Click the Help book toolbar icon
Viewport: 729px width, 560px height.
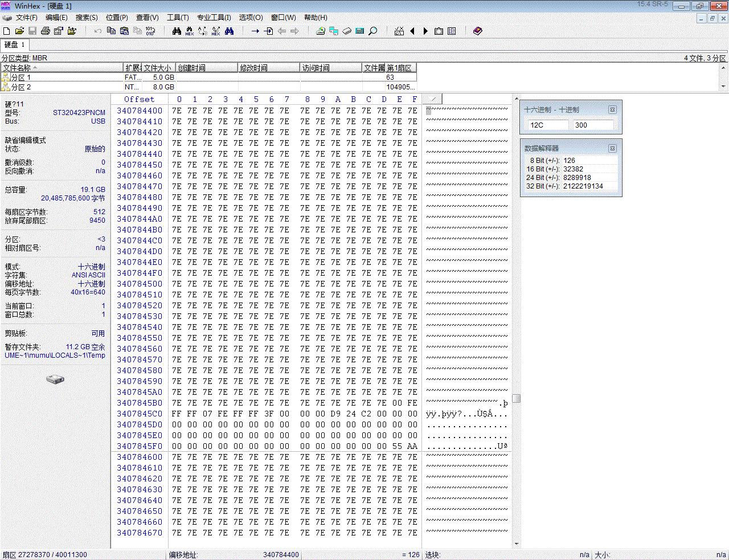[478, 31]
